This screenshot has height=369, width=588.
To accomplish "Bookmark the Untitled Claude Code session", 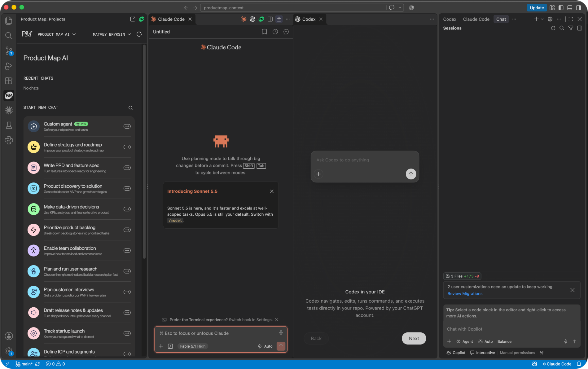I will (264, 32).
